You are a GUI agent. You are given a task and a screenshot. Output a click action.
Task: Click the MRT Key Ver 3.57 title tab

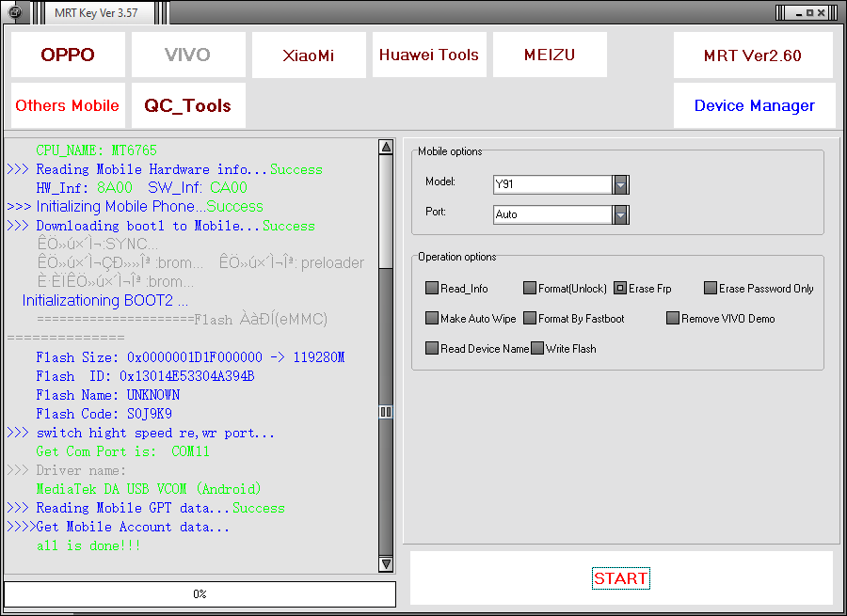pos(96,13)
